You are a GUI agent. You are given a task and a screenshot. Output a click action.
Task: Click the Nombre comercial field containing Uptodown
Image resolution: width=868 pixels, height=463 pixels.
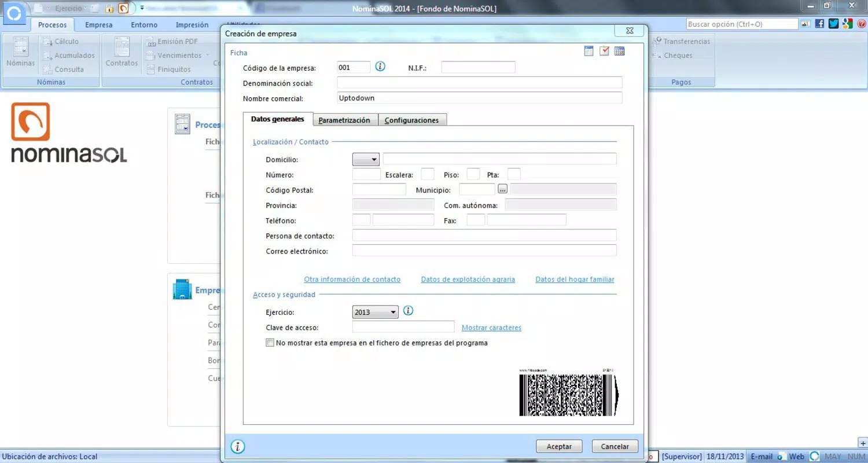coord(479,98)
